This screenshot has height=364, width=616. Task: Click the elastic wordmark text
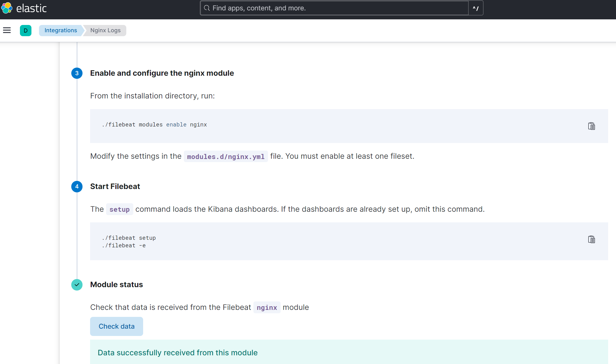(x=31, y=8)
